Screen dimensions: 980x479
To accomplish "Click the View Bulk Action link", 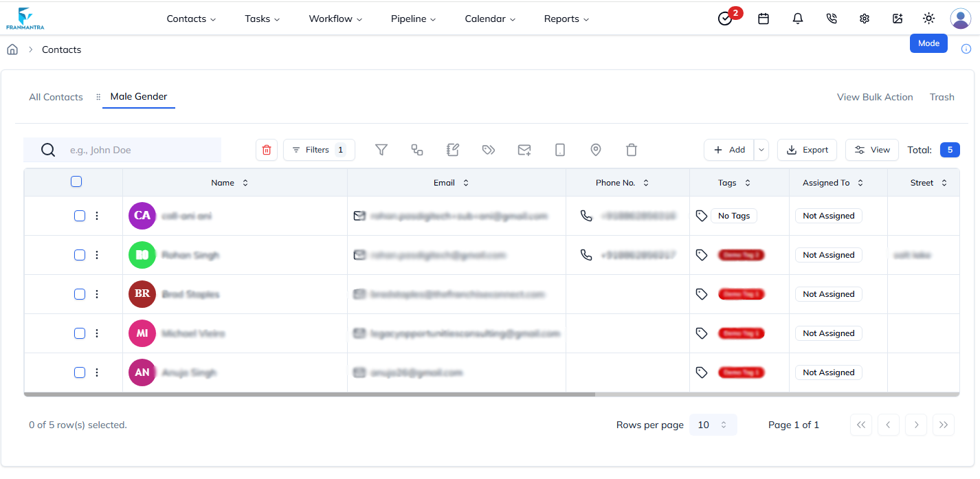I will pyautogui.click(x=875, y=97).
